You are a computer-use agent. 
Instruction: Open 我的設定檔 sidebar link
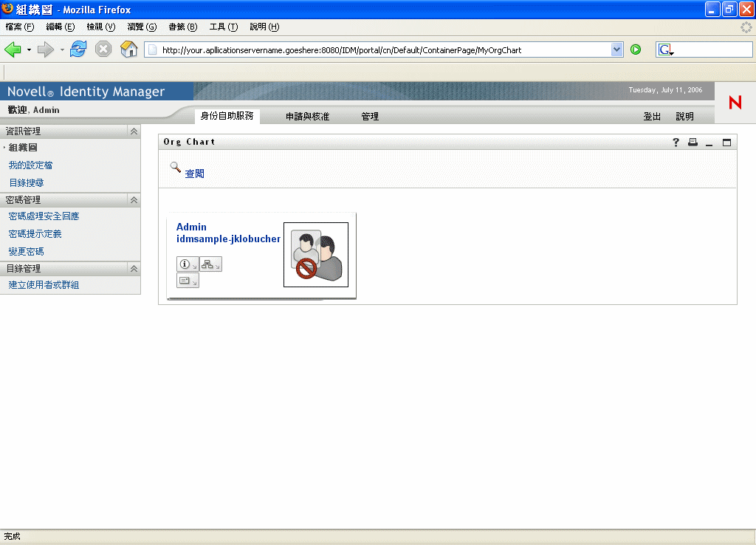[x=30, y=165]
